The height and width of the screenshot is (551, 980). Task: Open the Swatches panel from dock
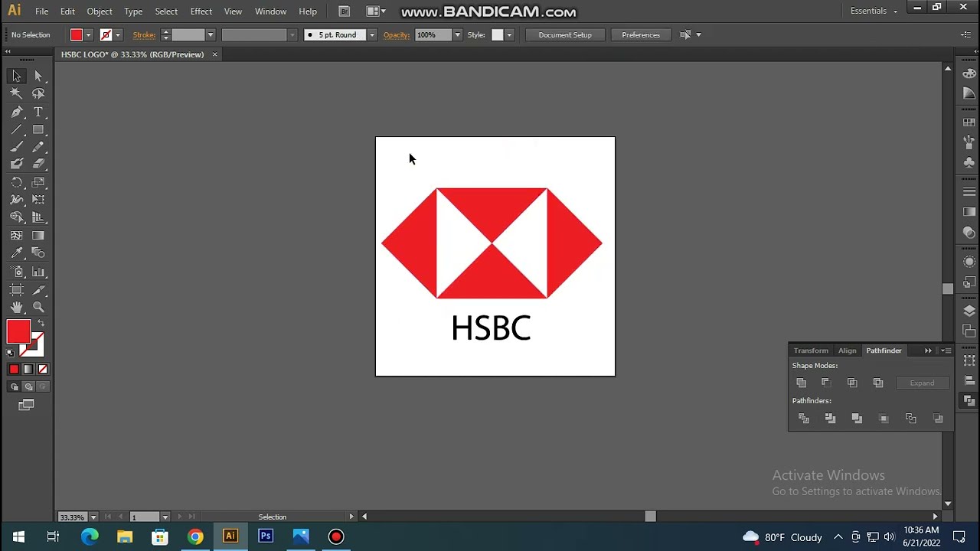[969, 122]
